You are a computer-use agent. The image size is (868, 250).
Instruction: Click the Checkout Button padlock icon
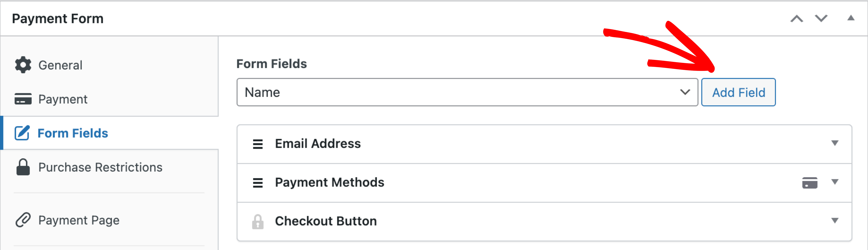(258, 222)
